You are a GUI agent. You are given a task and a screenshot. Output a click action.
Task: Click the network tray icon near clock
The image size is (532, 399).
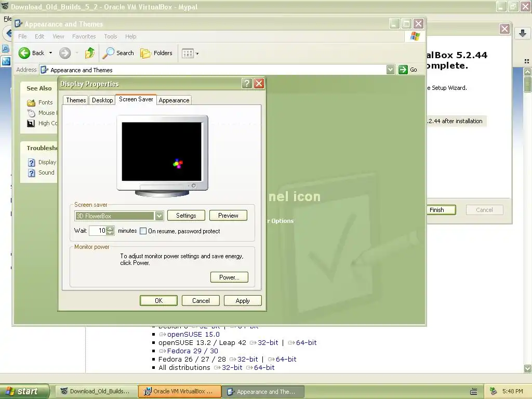(493, 391)
